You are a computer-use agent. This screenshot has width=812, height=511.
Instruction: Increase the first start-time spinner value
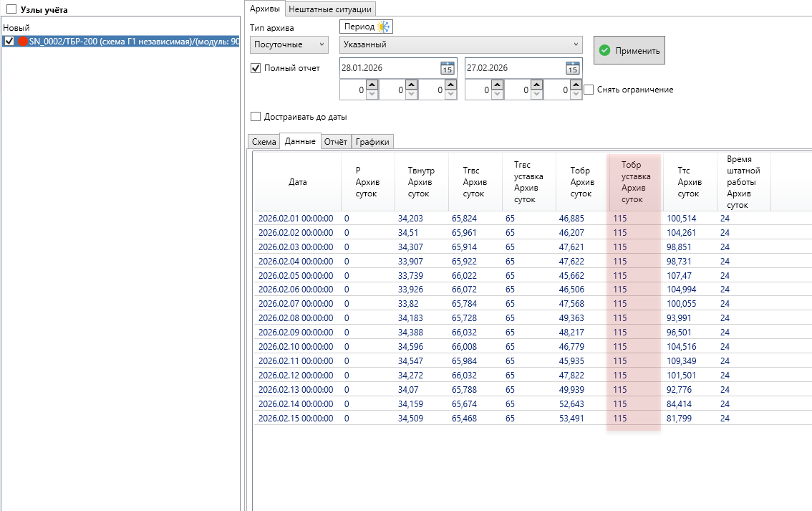click(371, 85)
